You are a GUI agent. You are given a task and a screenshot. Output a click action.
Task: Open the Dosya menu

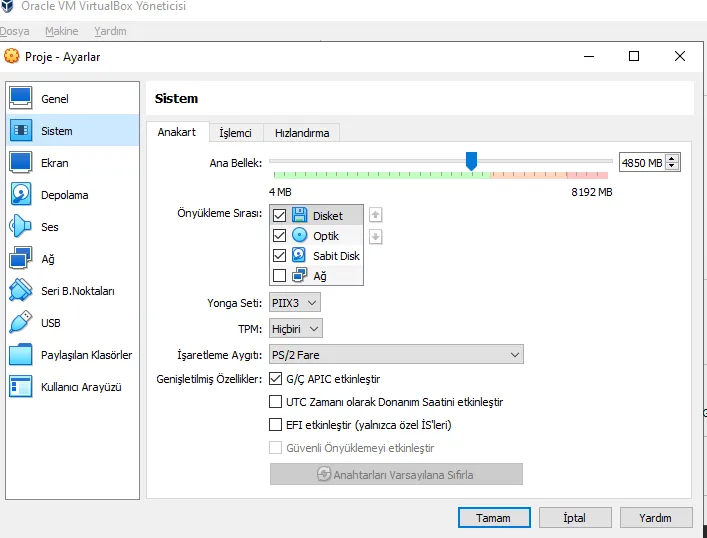[14, 31]
